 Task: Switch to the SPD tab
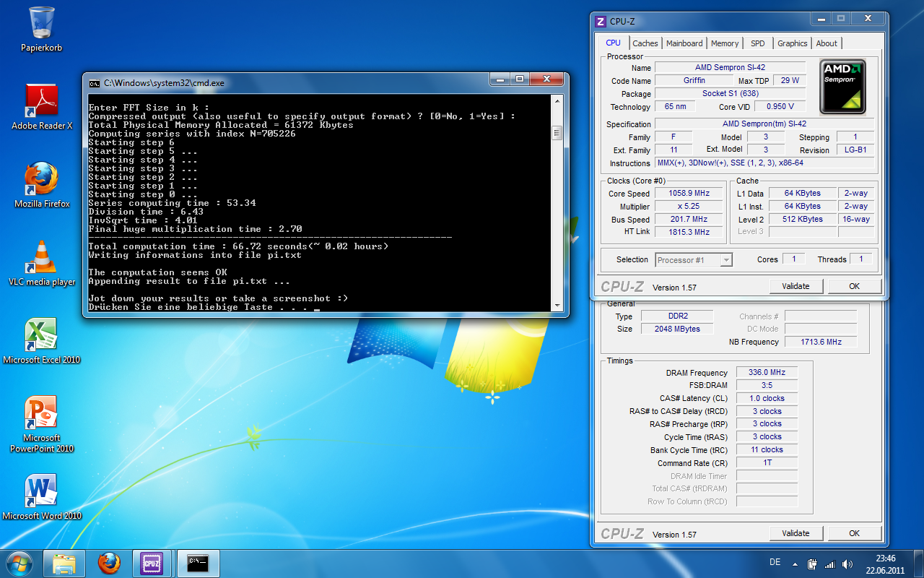(x=757, y=43)
